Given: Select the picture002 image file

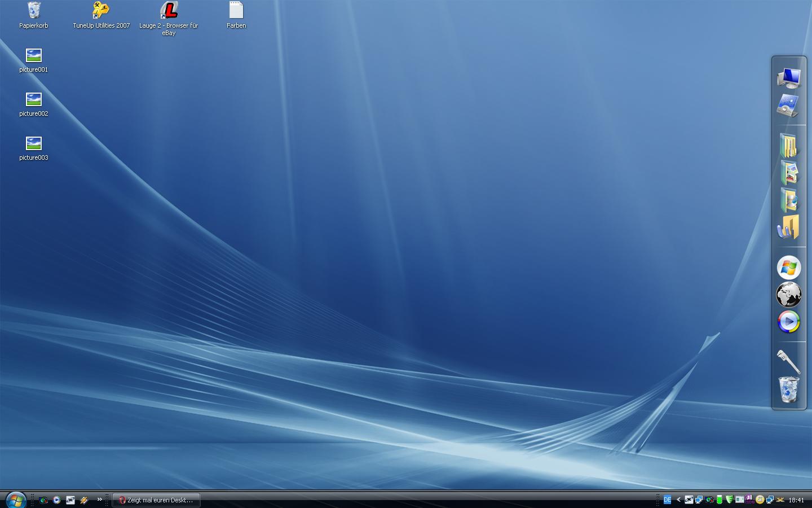Looking at the screenshot, I should coord(34,104).
